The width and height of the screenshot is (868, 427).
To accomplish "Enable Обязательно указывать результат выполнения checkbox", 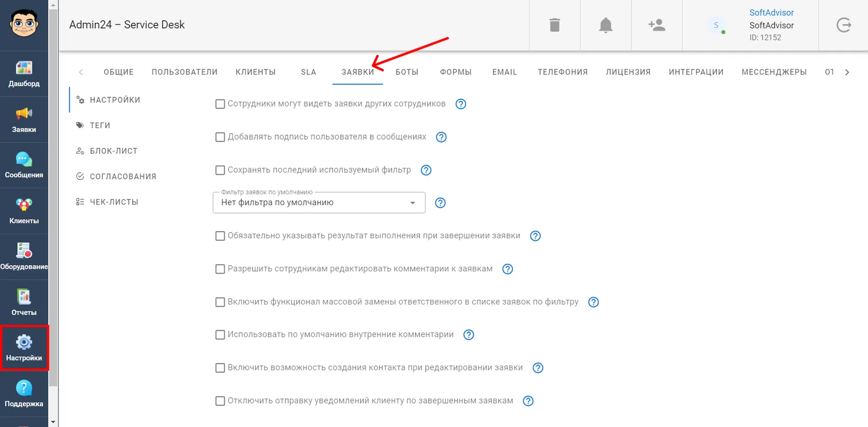I will pos(220,236).
